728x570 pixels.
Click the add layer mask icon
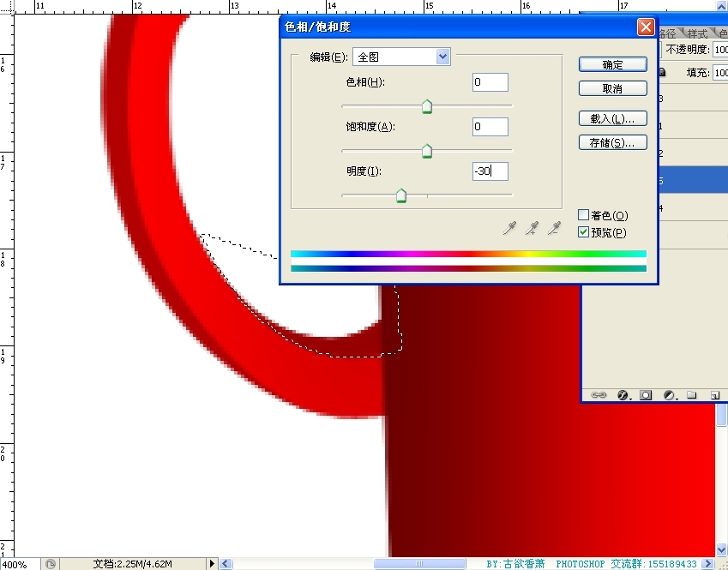point(647,395)
